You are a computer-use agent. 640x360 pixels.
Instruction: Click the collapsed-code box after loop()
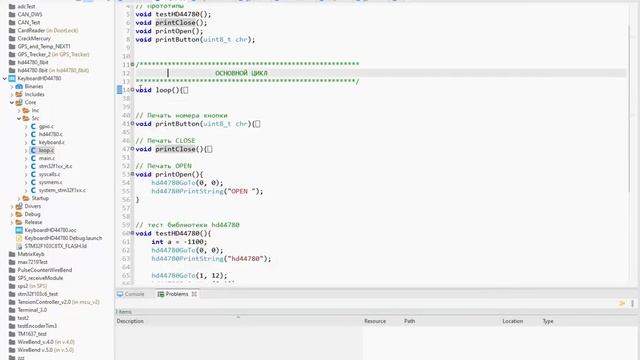pyautogui.click(x=185, y=90)
